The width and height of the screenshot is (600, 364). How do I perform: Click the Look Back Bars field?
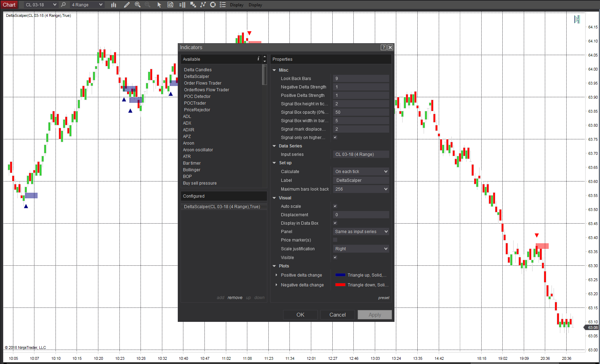[361, 79]
